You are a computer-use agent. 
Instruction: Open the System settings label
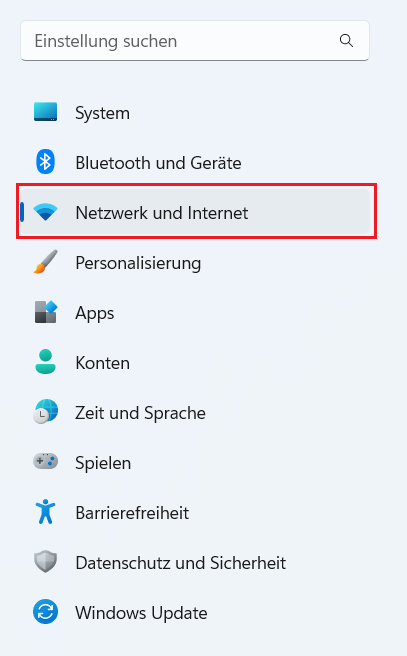pos(102,113)
